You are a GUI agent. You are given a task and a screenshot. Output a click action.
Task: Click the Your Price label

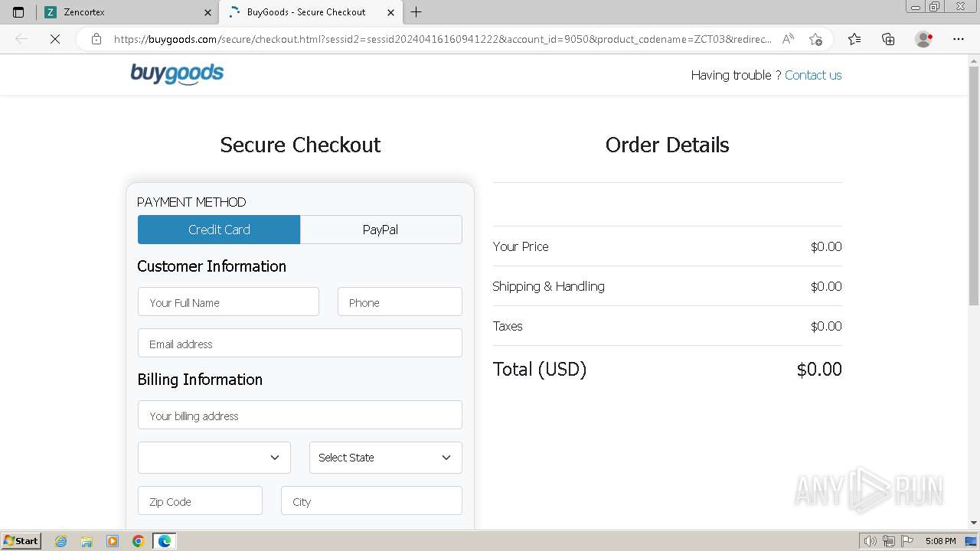pos(521,246)
